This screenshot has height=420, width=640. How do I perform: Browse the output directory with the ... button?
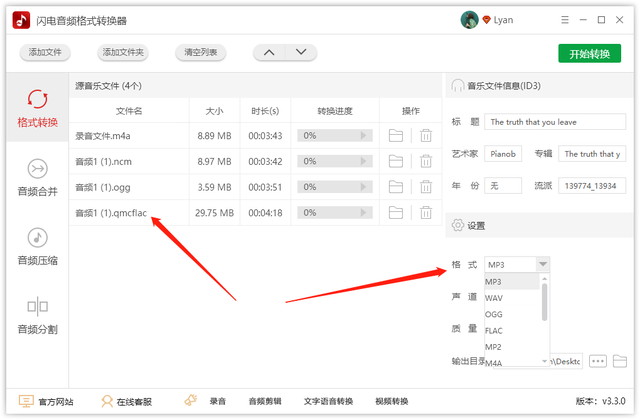point(598,361)
